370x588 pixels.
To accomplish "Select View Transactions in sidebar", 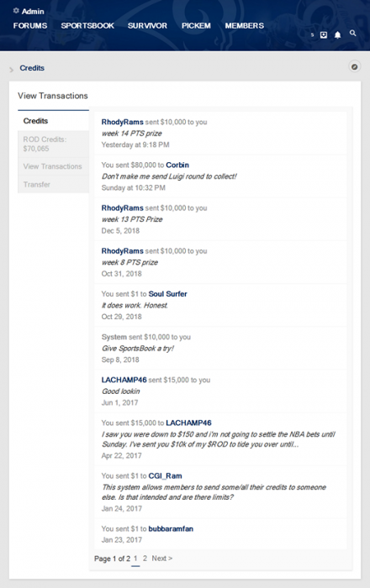I will point(53,166).
